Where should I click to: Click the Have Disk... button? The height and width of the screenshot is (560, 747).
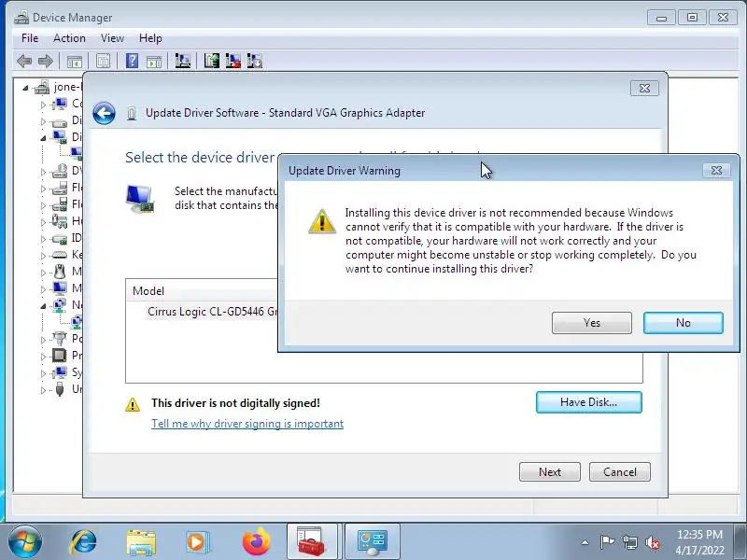point(589,402)
